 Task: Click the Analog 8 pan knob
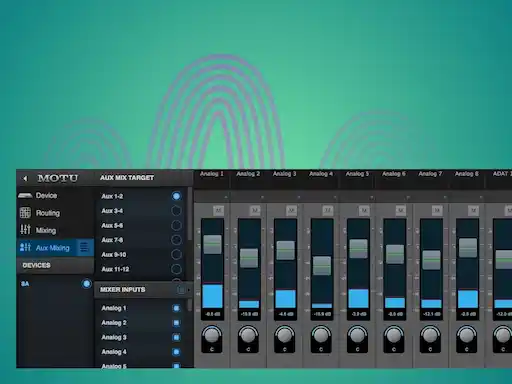click(x=467, y=336)
